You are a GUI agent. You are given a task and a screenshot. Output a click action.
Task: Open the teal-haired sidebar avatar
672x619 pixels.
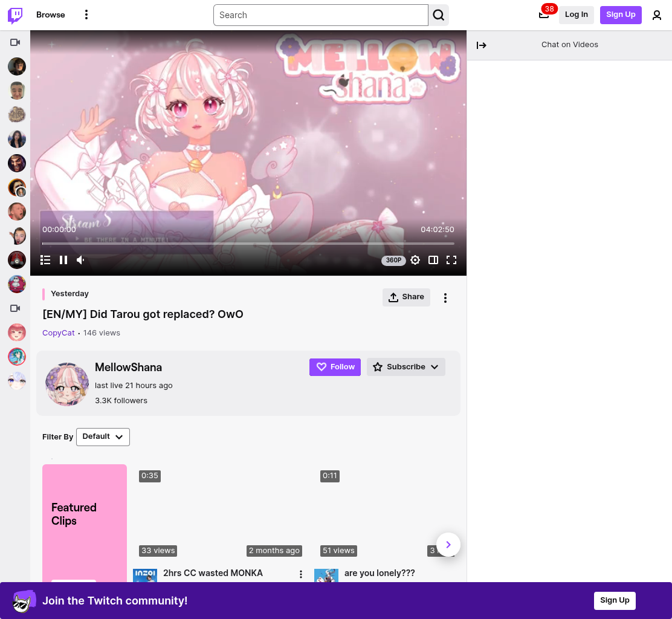(17, 357)
